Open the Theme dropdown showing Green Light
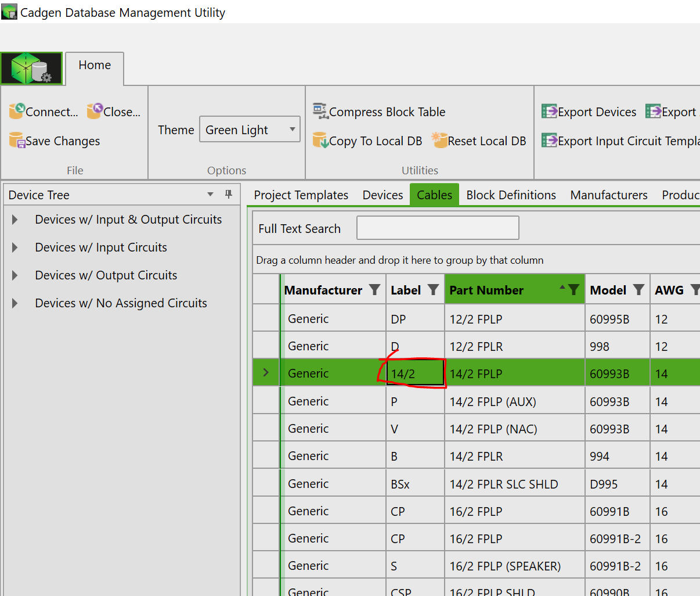The image size is (700, 596). click(250, 130)
